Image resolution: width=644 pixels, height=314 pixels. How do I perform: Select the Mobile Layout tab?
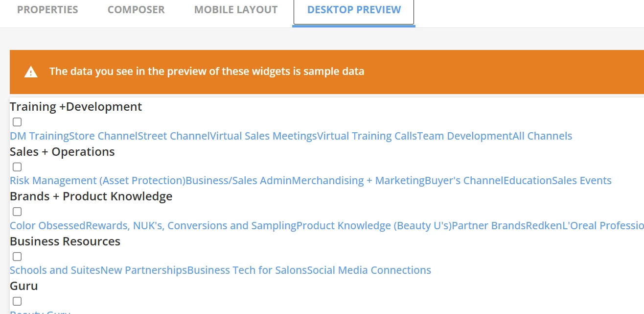click(236, 10)
